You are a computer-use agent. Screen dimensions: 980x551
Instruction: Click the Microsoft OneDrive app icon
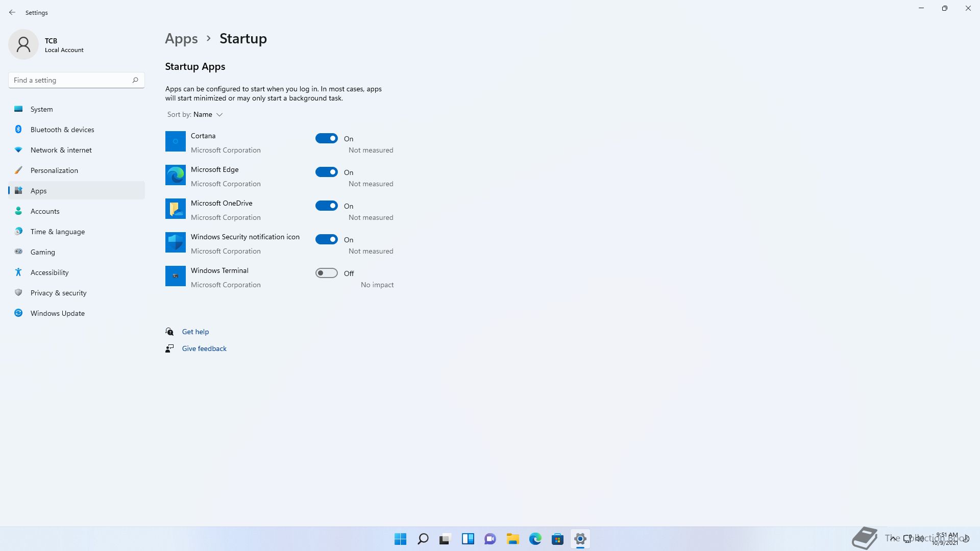pyautogui.click(x=175, y=209)
